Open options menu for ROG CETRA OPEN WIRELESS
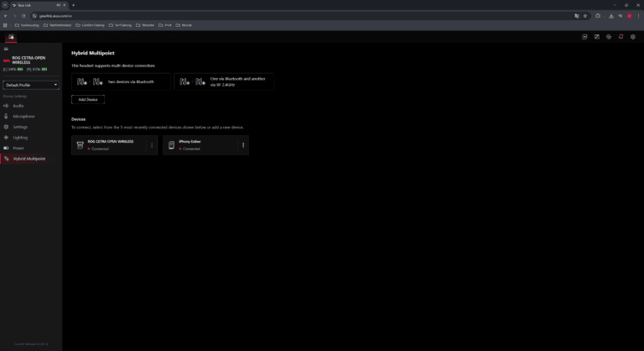644x351 pixels. coord(152,145)
